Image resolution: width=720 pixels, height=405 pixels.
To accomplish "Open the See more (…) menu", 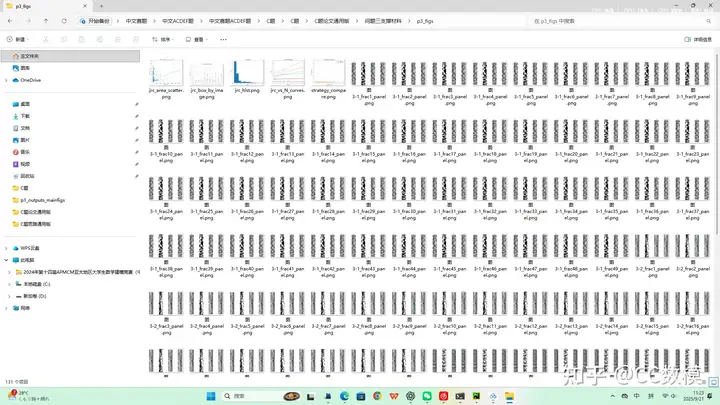I will coord(223,39).
